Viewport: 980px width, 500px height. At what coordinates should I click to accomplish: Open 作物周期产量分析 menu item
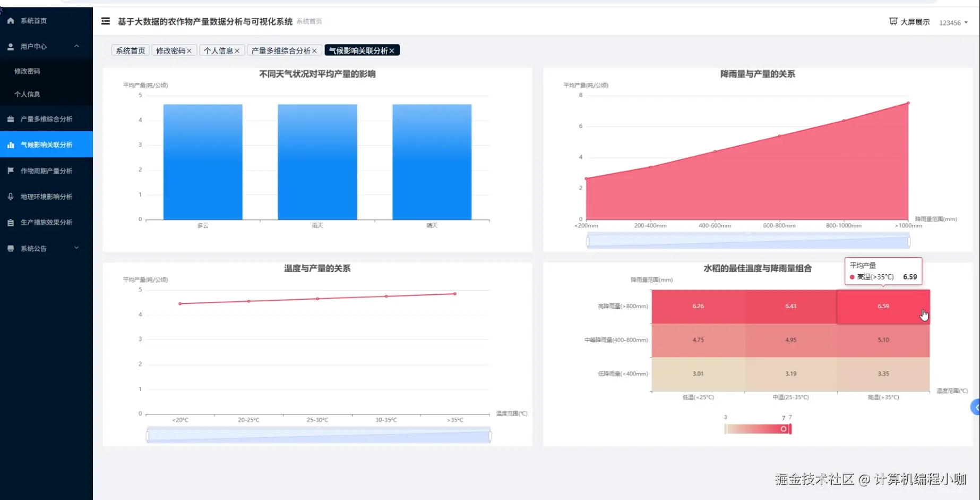click(46, 171)
